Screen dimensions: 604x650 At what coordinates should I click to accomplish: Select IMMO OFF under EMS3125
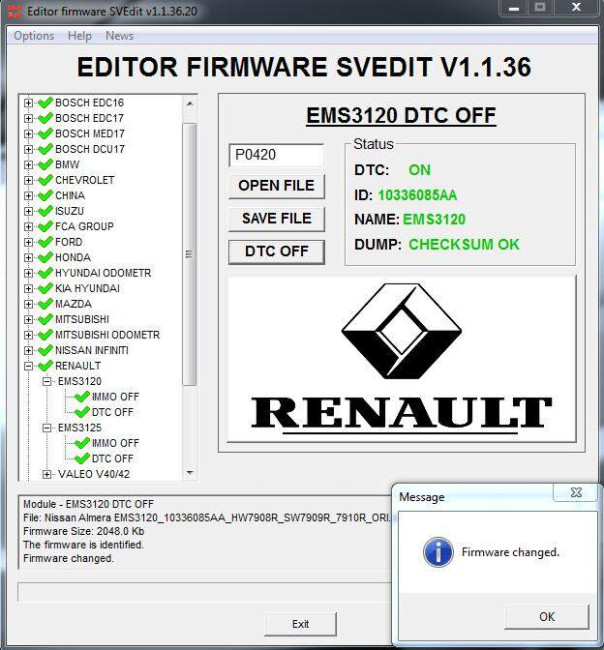[115, 443]
